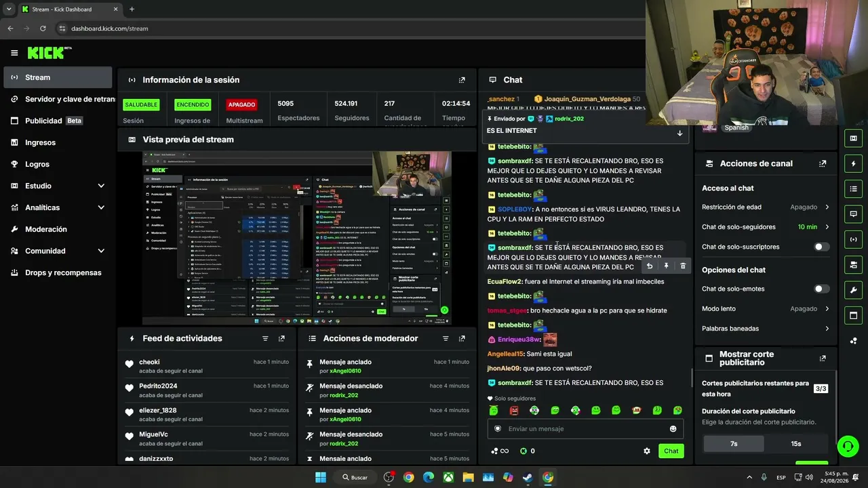The height and width of the screenshot is (488, 868).
Task: Reload the browser page
Action: tap(43, 28)
